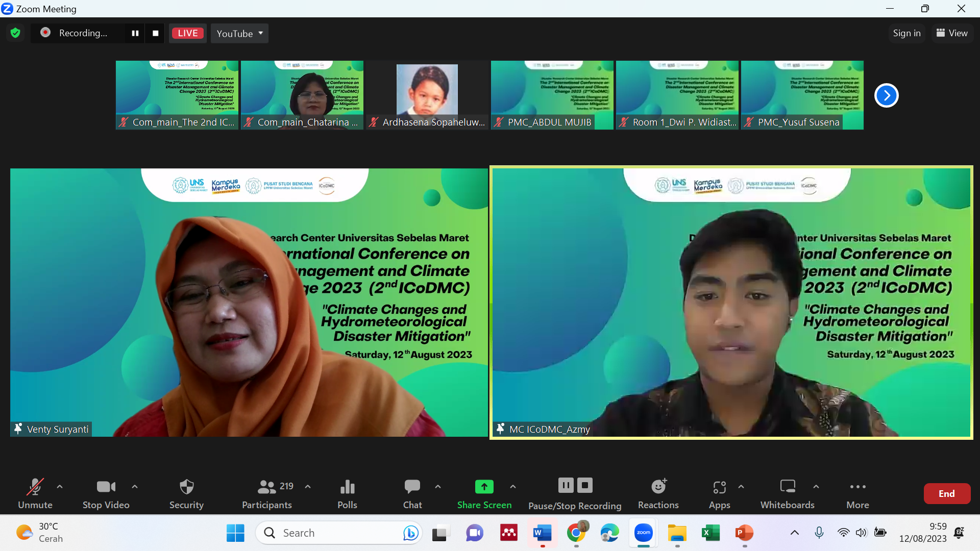Image resolution: width=980 pixels, height=551 pixels.
Task: Select PMC_ABDUL MUJIB video thumbnail
Action: point(552,95)
